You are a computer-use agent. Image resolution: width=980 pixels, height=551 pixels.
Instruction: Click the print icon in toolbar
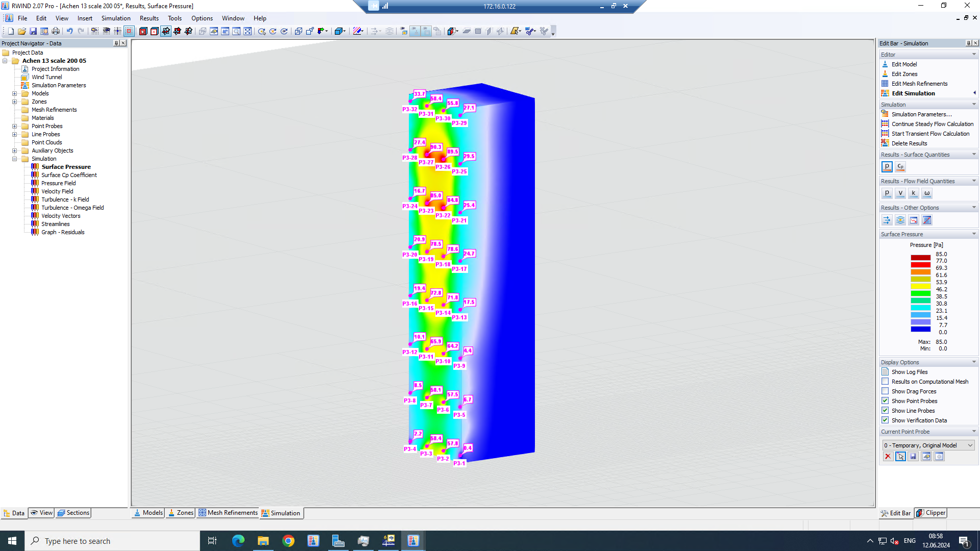click(x=56, y=32)
